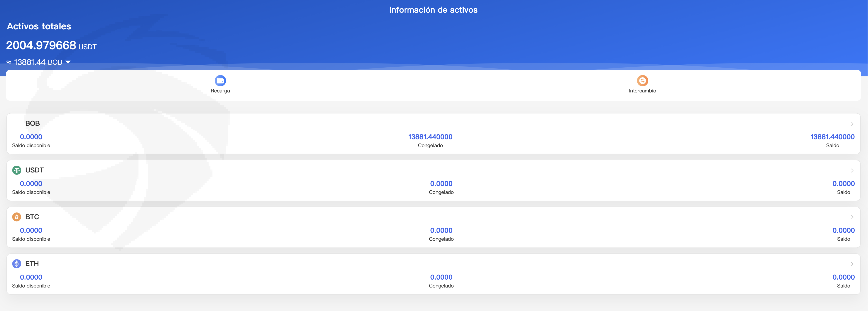Select the ETH asset name
Viewport: 868px width, 311px height.
32,264
